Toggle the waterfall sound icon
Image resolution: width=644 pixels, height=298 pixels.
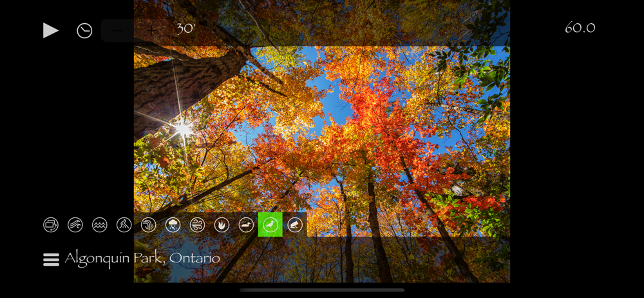pos(148,224)
